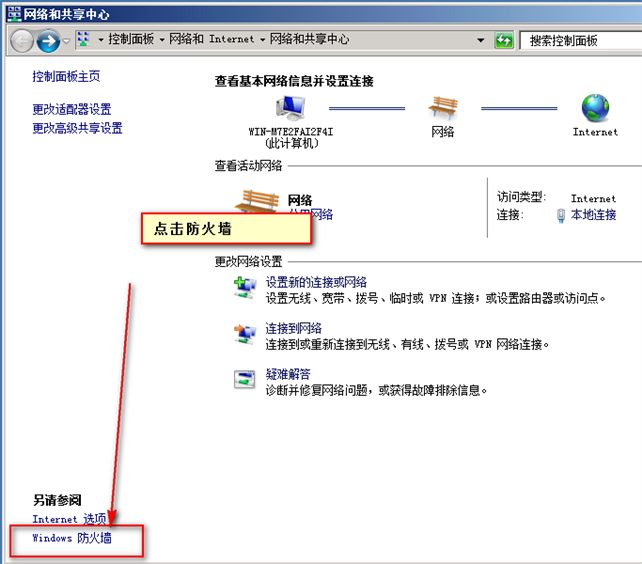Open the recent pages dropdown beside Forward

(66, 41)
